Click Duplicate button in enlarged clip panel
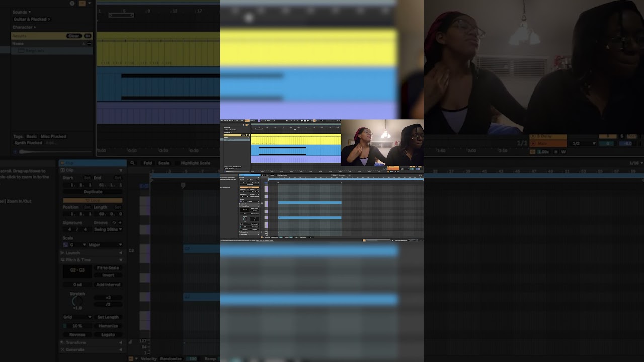 tap(93, 192)
